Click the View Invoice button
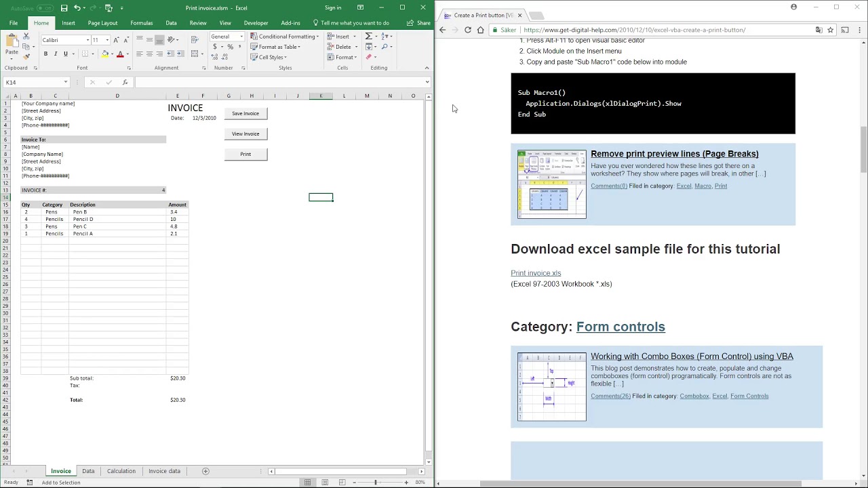Screen dimensions: 868x488 point(245,134)
